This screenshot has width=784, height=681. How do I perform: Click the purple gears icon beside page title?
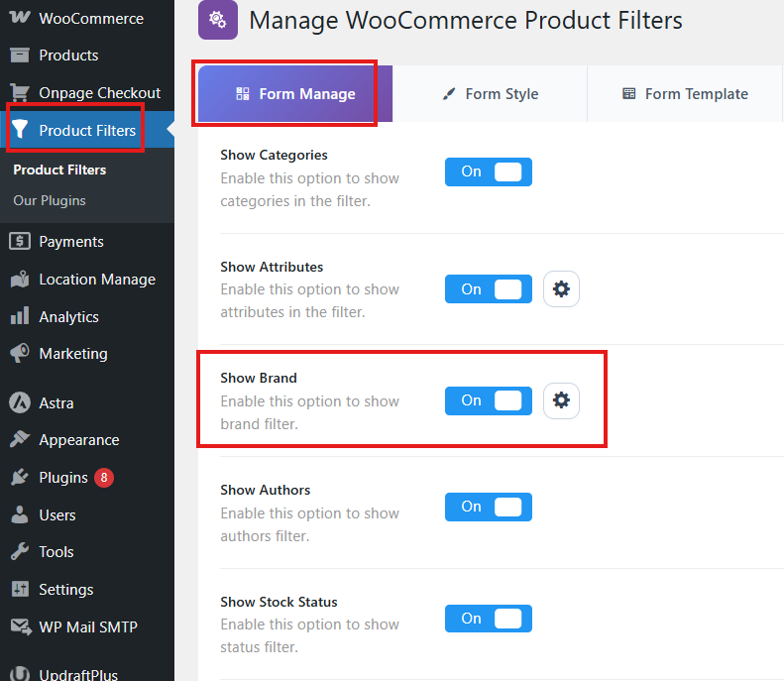(x=217, y=20)
